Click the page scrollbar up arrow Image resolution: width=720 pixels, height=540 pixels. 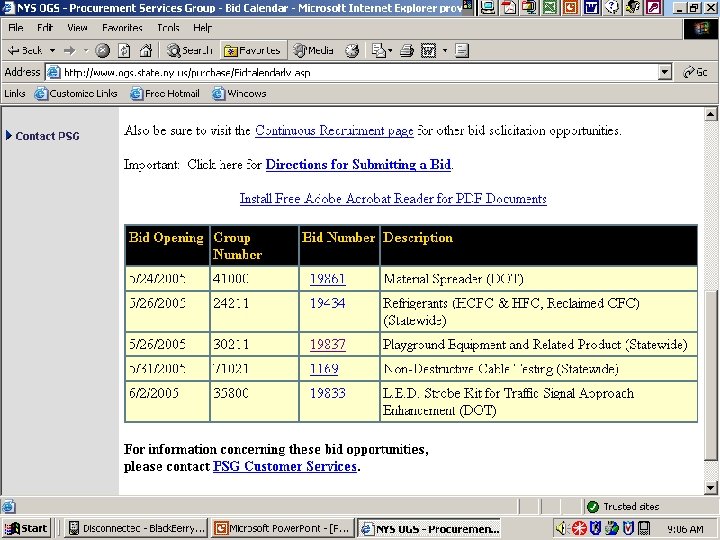point(710,114)
